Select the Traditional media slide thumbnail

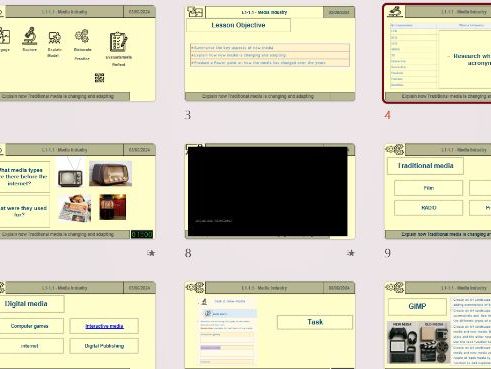tap(438, 191)
